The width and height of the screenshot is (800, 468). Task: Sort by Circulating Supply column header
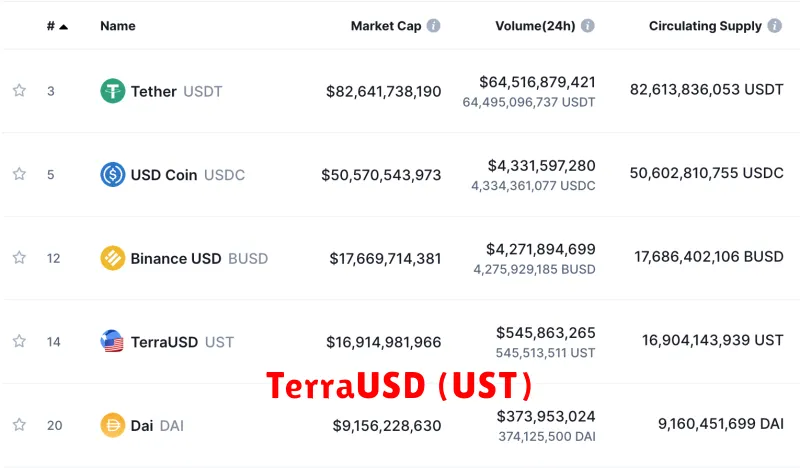(x=705, y=26)
